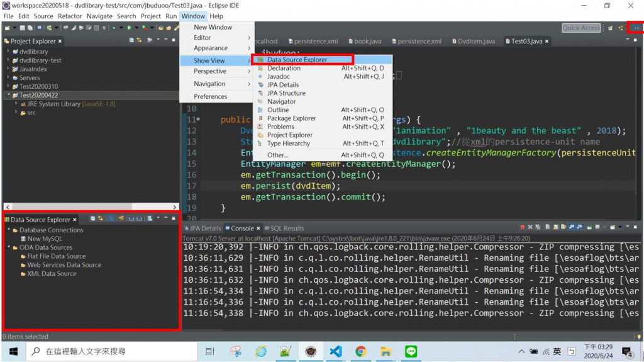644x362 pixels.
Task: Click Open Perspective icon near Quick Access
Action: click(x=610, y=28)
